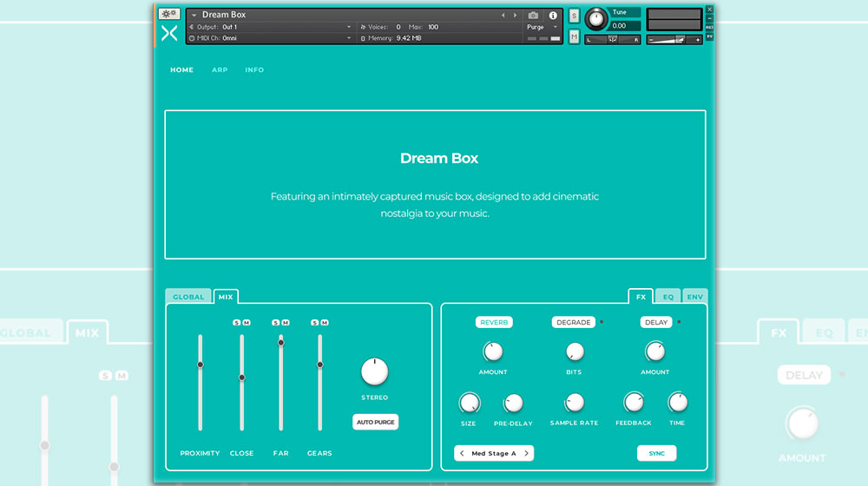The width and height of the screenshot is (868, 486).
Task: Click the Kontakt header Solo button
Action: [x=574, y=16]
